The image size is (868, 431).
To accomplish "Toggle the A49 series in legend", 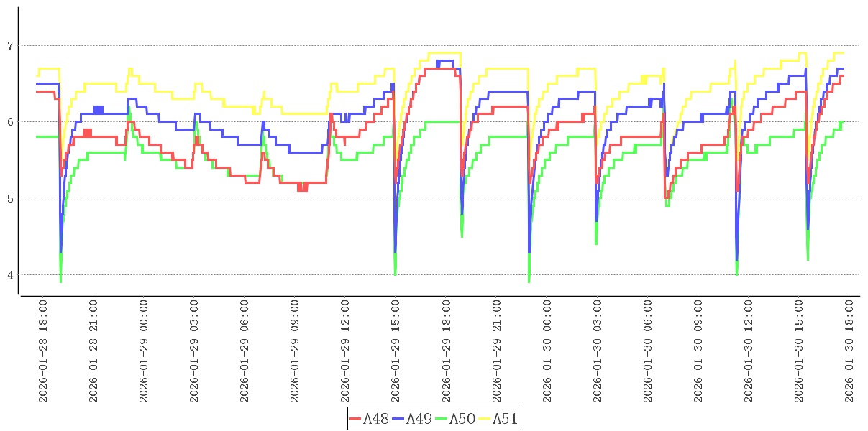I will (x=418, y=419).
